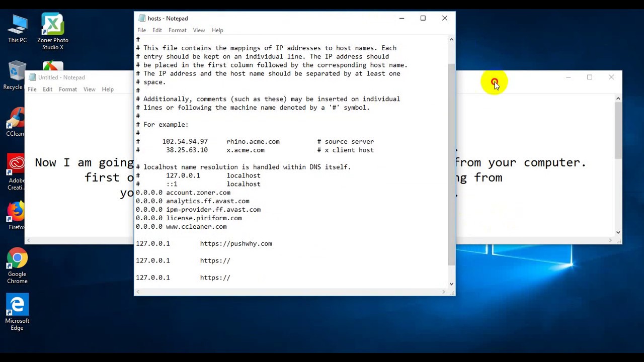Viewport: 644px width, 362px height.
Task: Click scroll left arrow in hosts Notepad
Action: (138, 292)
